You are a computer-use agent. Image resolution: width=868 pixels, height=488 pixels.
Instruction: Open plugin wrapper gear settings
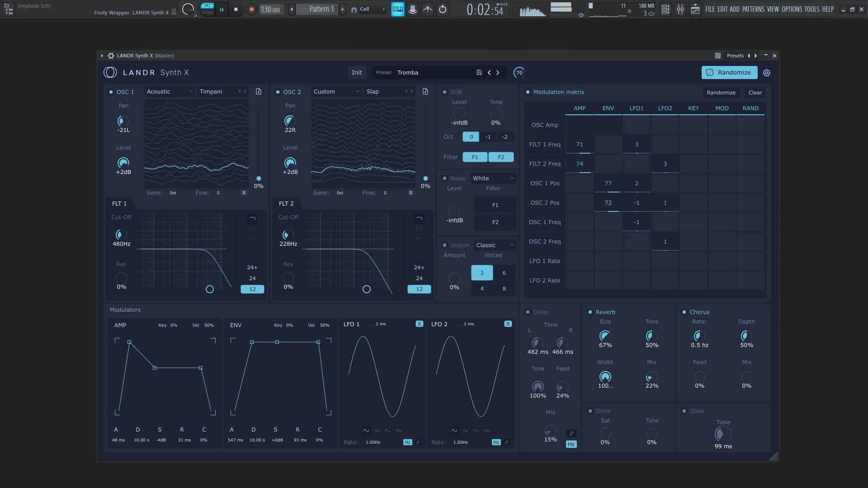click(111, 56)
